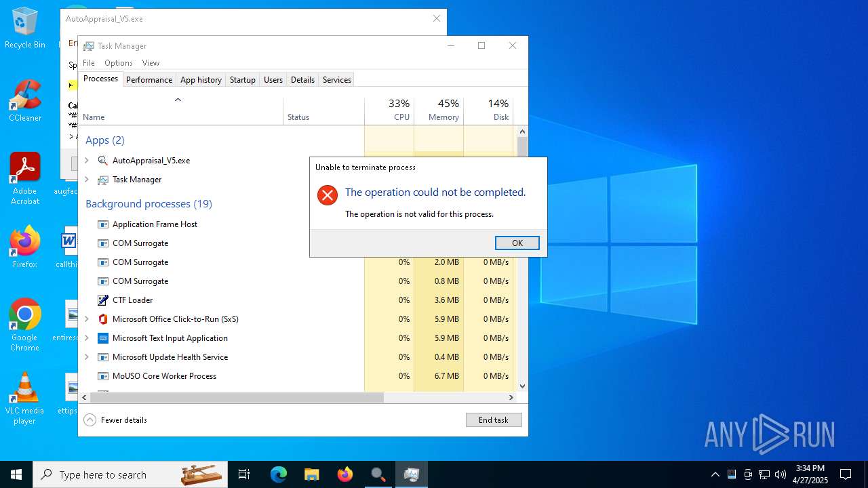The image size is (868, 488).
Task: Launch Microsoft Edge from the taskbar
Action: coord(278,474)
